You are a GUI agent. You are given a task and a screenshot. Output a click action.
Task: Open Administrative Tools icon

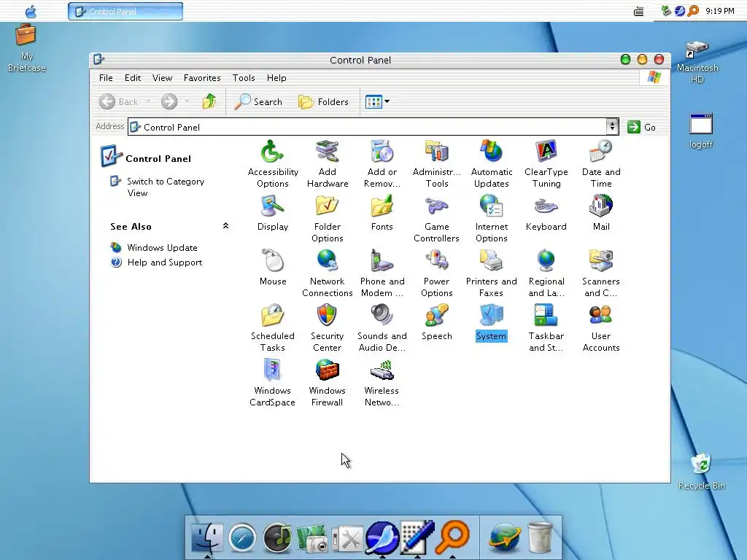(x=437, y=163)
